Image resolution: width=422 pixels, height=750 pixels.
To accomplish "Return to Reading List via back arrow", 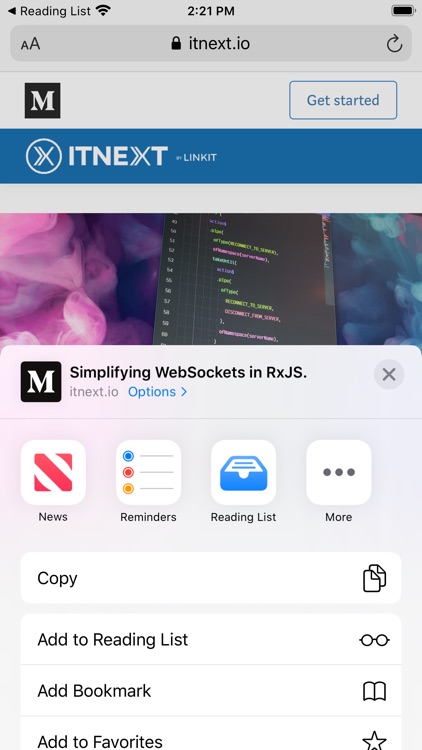I will tap(49, 11).
